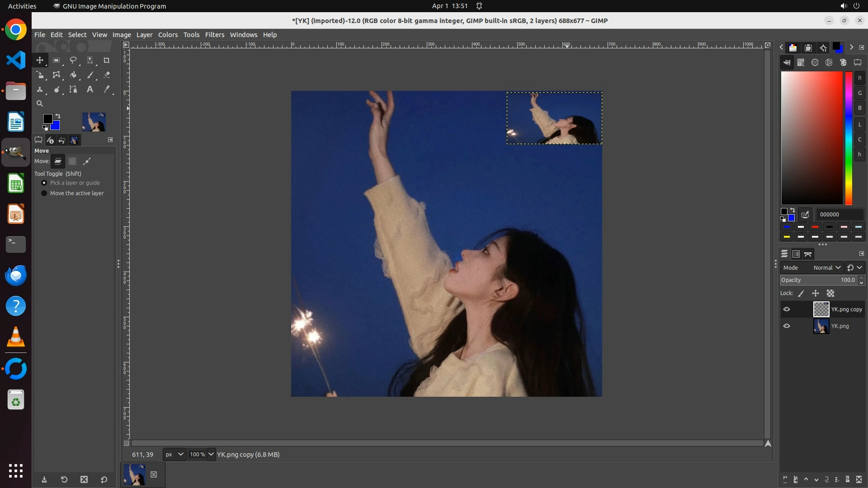The image size is (868, 488).
Task: Open Visual Studio Code from dock
Action: 16,60
